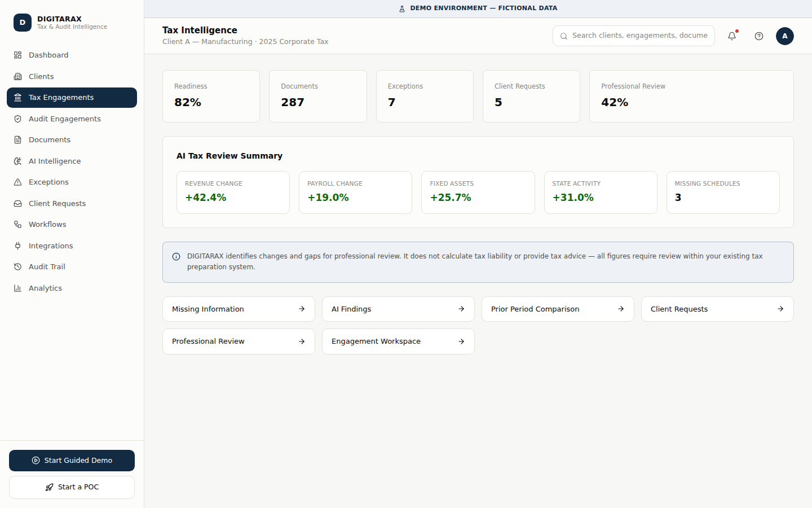Image resolution: width=812 pixels, height=508 pixels.
Task: Click the Audit Trail history icon
Action: (17, 267)
